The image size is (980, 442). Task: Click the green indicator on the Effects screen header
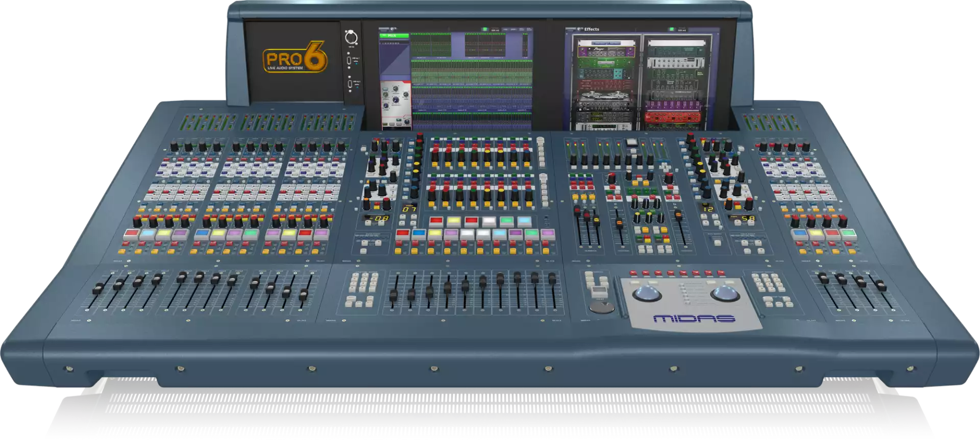(672, 29)
